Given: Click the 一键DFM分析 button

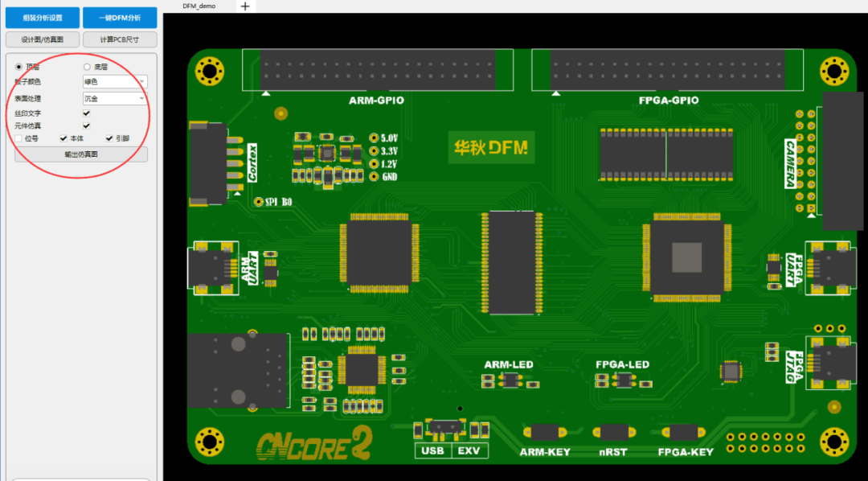Looking at the screenshot, I should click(x=120, y=18).
